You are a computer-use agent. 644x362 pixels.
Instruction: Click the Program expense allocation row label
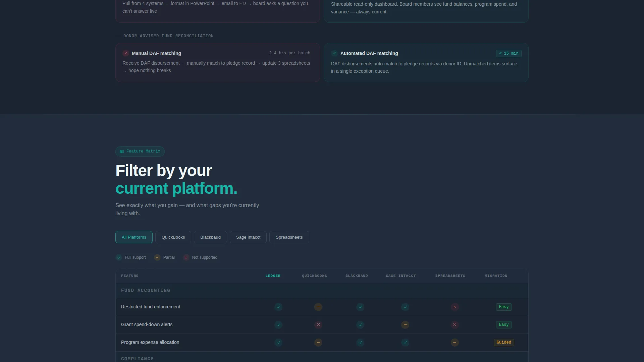point(150,342)
